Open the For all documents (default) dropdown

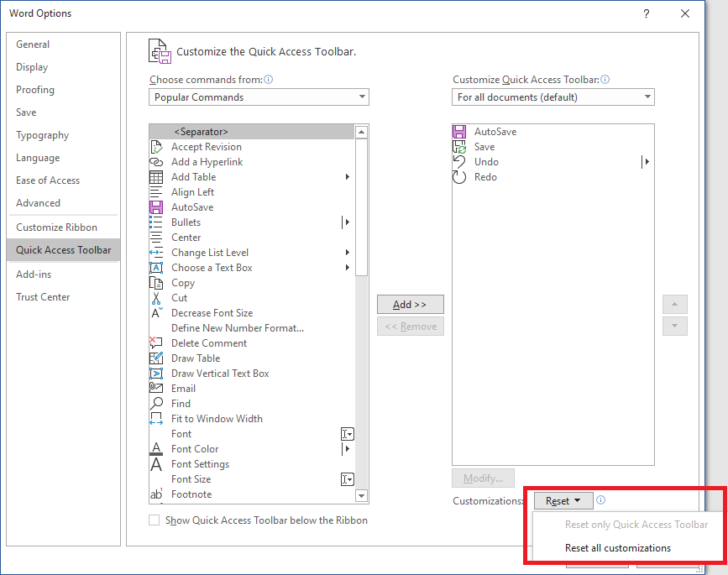click(553, 97)
